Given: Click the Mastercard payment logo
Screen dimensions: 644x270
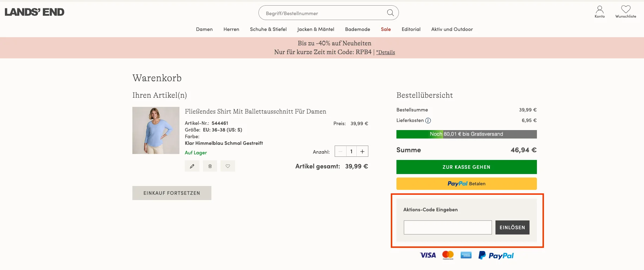Looking at the screenshot, I should tap(448, 255).
